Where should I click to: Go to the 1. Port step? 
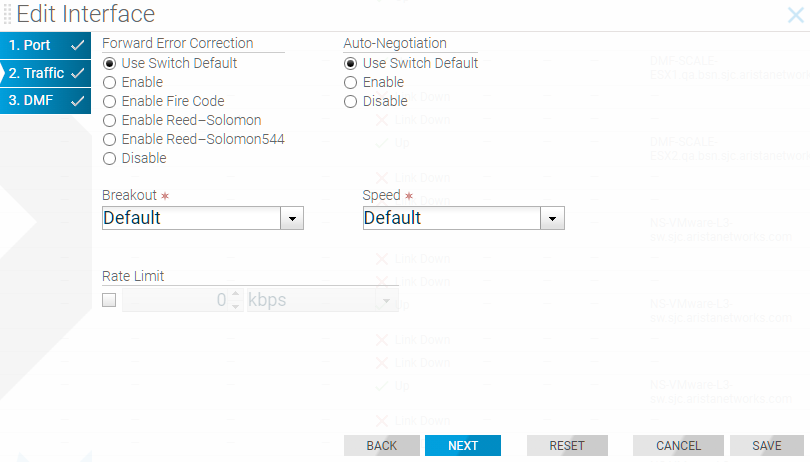coord(45,45)
